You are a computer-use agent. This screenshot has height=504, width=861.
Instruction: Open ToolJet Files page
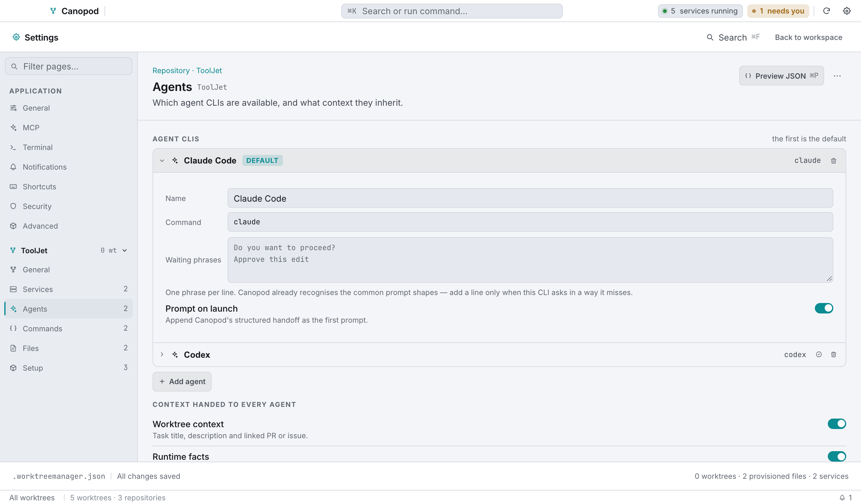(x=68, y=348)
